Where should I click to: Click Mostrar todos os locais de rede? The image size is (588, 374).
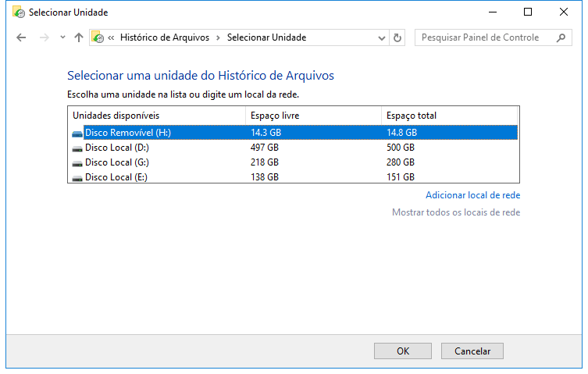pos(456,212)
